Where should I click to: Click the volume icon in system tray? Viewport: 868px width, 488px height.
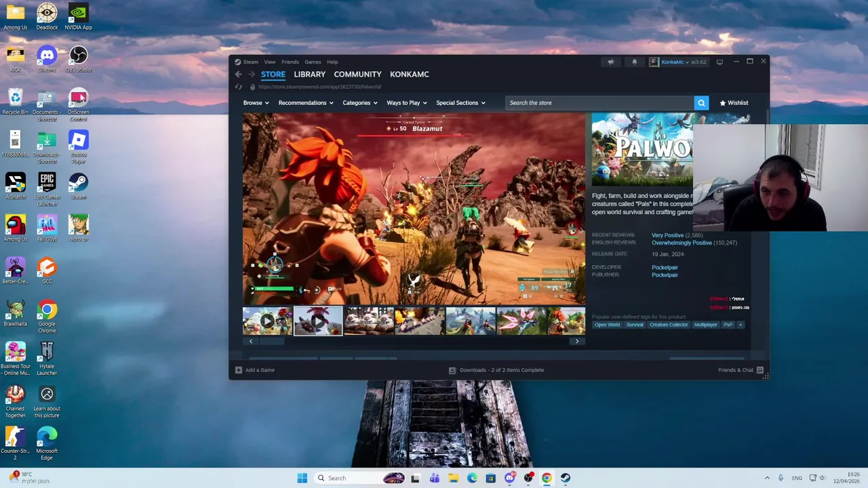click(x=822, y=478)
